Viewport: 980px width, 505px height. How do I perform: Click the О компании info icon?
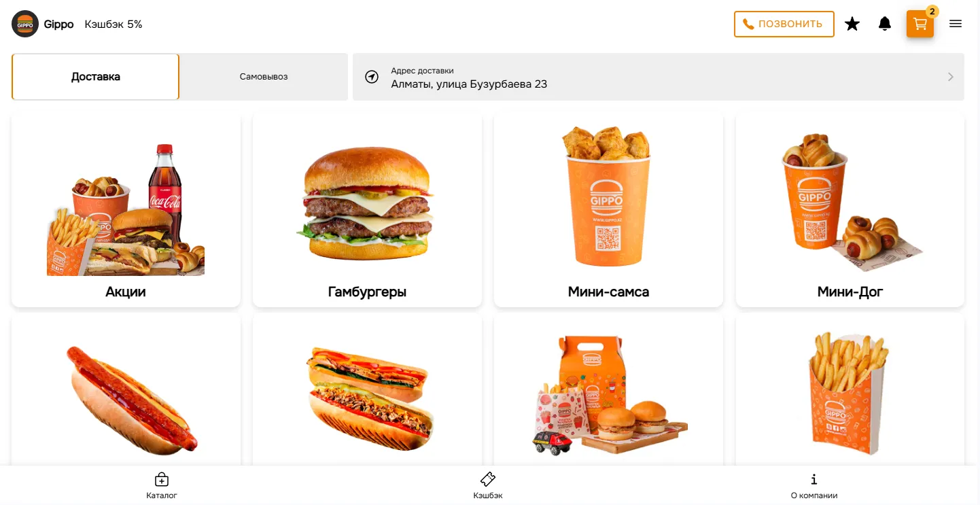click(x=814, y=479)
